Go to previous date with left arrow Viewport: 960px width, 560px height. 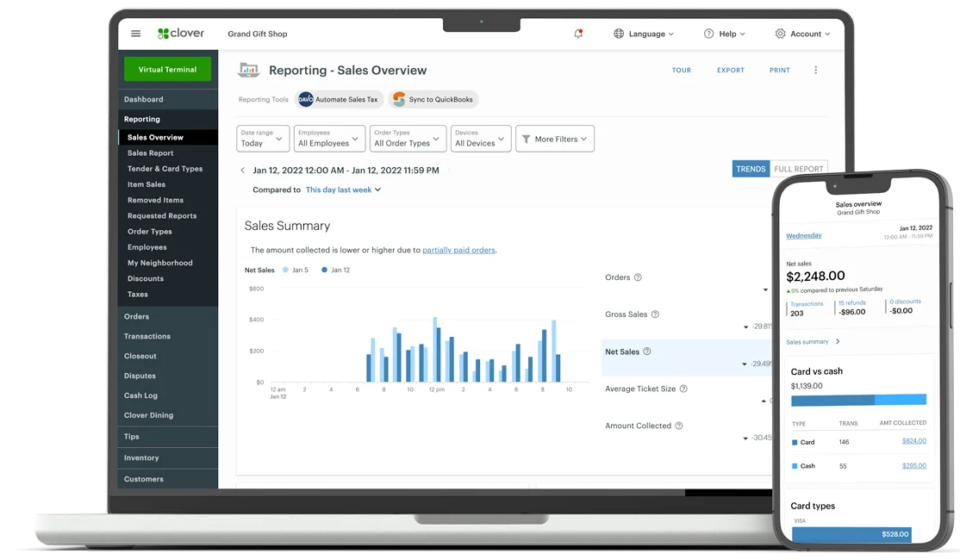(x=242, y=171)
